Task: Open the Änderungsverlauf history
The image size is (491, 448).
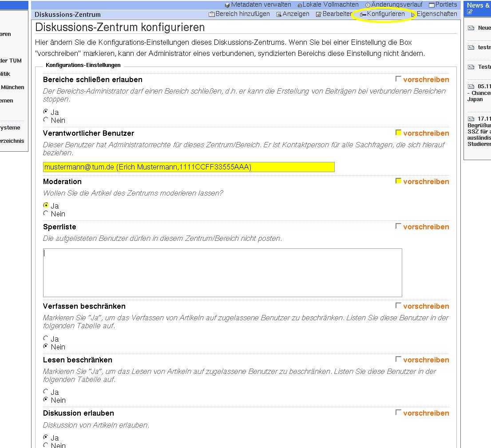Action: coord(394,4)
